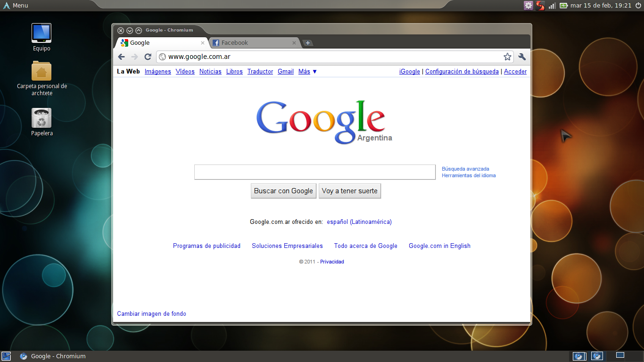Click the Acceder sign-in link
Screen dimensions: 644x362
(515, 72)
